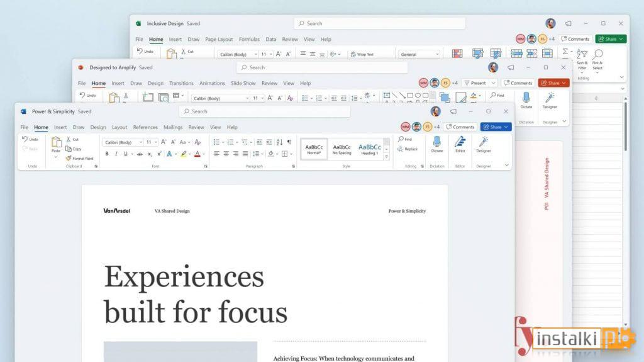This screenshot has width=644, height=362.
Task: Apply red font color in Word
Action: coord(197,154)
